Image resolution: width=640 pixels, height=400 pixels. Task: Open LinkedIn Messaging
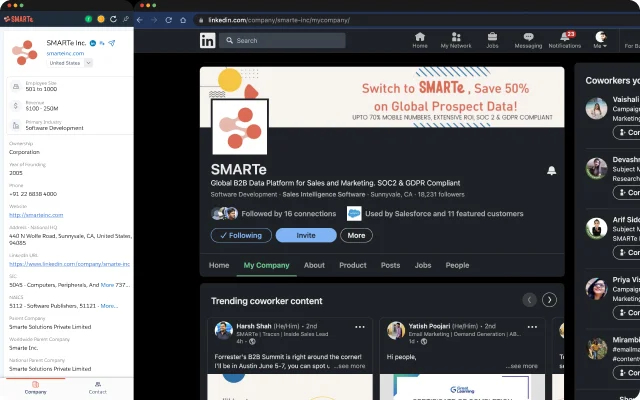[x=528, y=40]
